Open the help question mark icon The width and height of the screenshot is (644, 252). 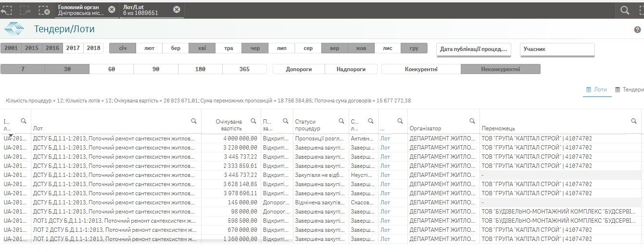click(638, 30)
